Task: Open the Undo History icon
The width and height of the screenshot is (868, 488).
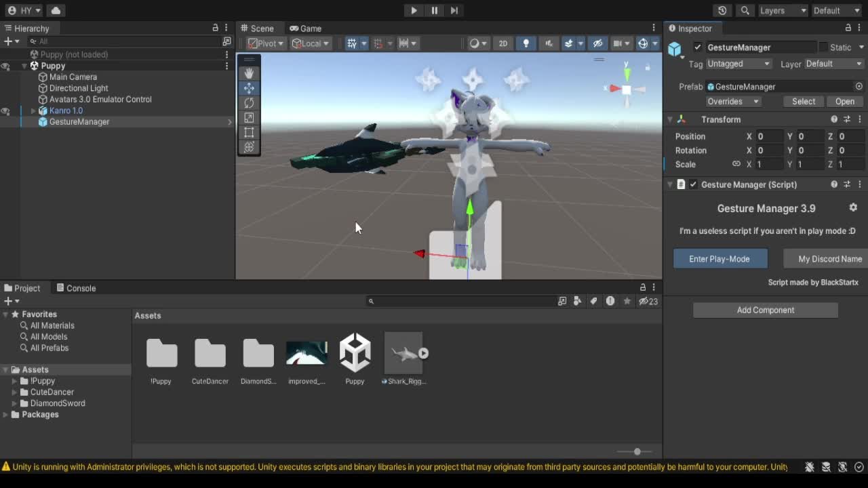Action: coord(722,10)
